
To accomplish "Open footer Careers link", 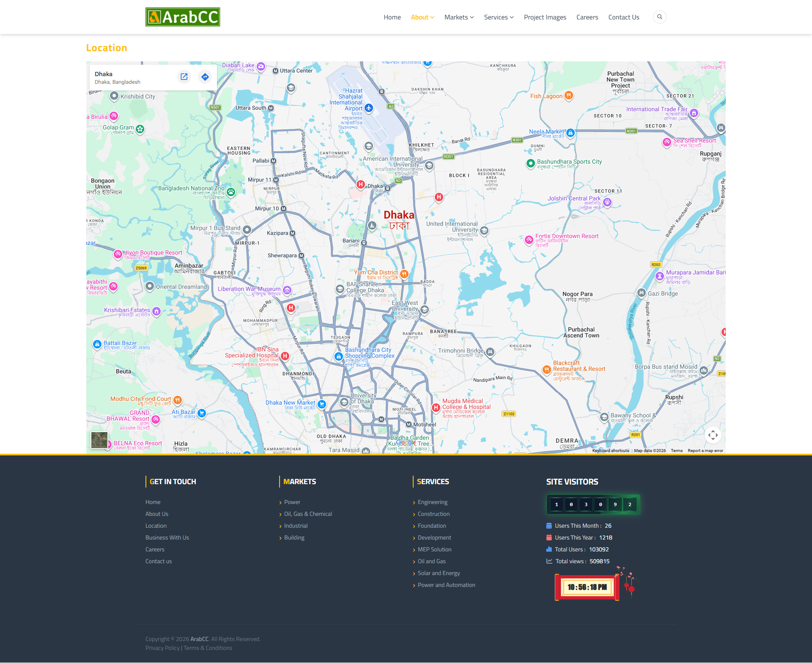I will 155,550.
